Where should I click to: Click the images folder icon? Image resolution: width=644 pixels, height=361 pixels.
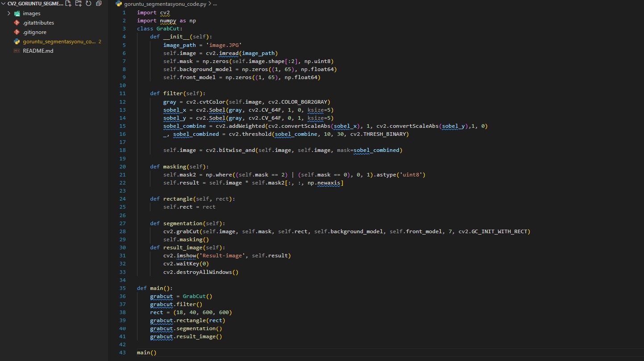(x=17, y=13)
